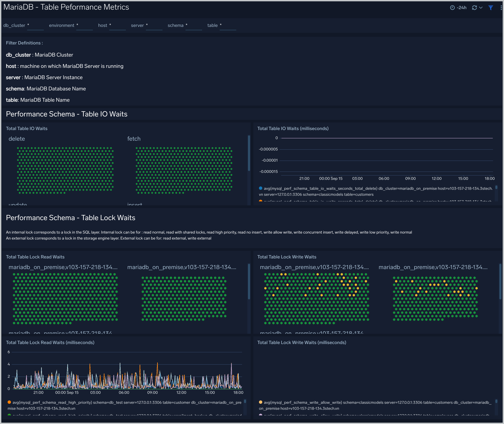Click the '-0.00001' y-axis label
504x424 pixels.
point(270,160)
